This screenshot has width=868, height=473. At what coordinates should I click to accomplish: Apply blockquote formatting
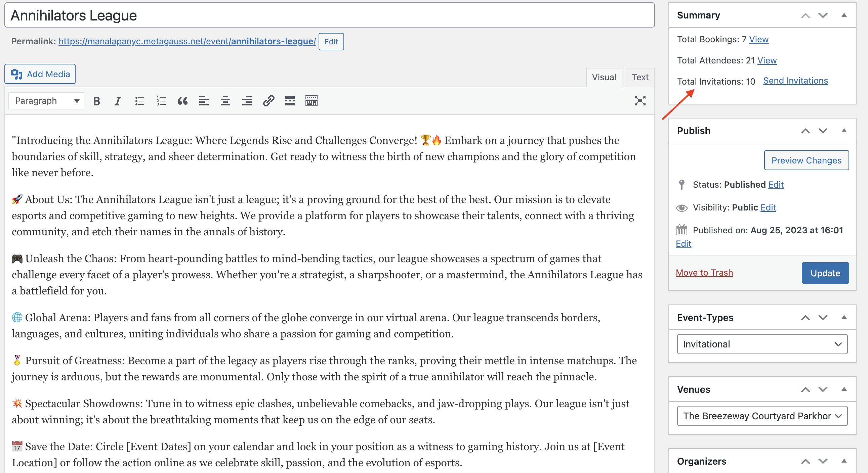[182, 101]
